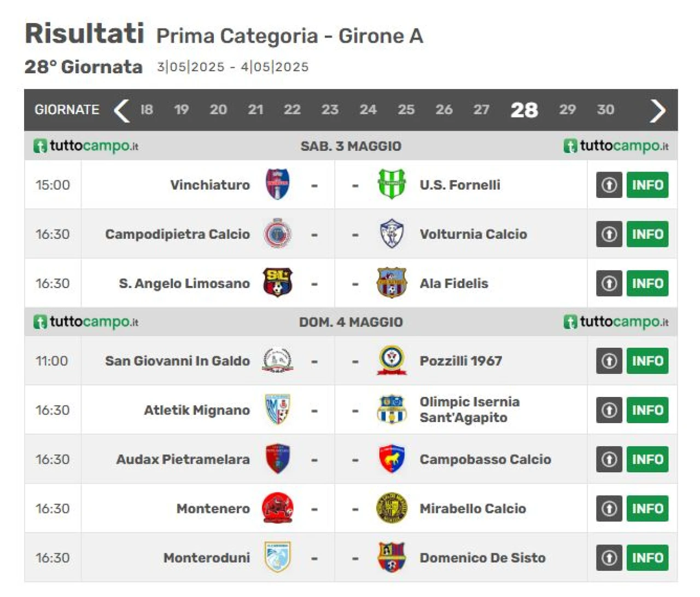The height and width of the screenshot is (597, 700).
Task: Open the S. Angelo Limosano team crest
Action: pos(278,283)
